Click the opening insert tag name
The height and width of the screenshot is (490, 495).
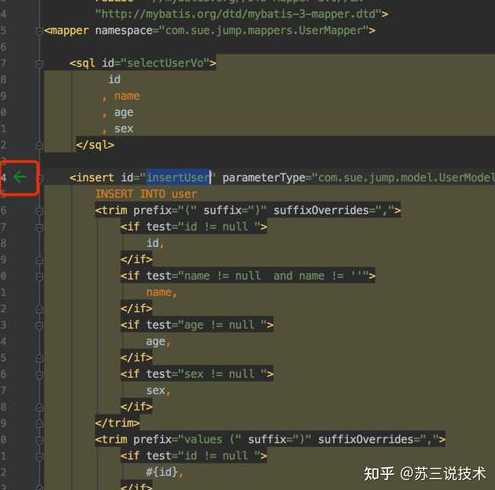coord(95,178)
